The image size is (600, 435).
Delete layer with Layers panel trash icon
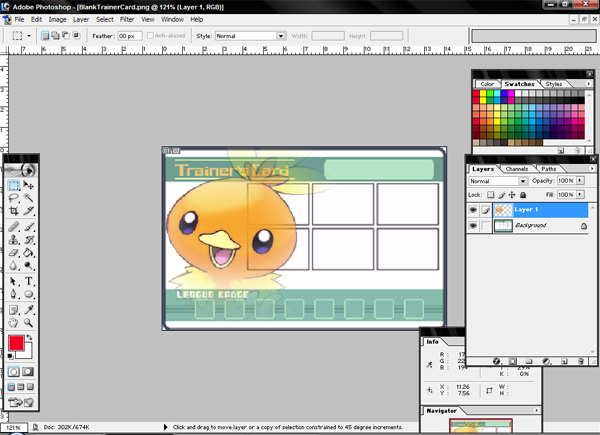tap(580, 361)
